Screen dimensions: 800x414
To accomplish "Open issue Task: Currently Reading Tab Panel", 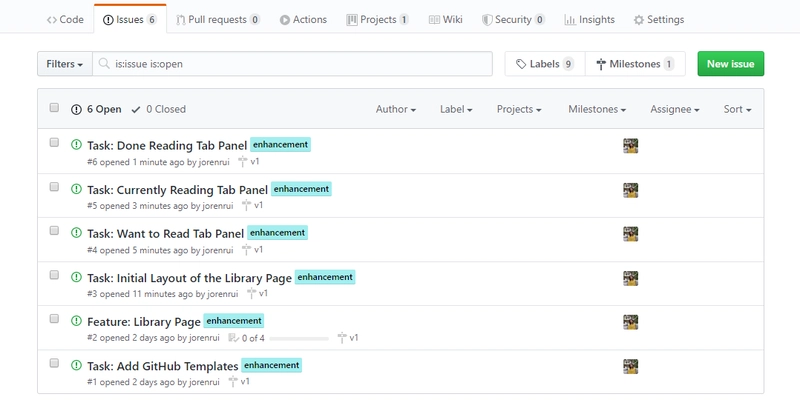I will (x=177, y=190).
